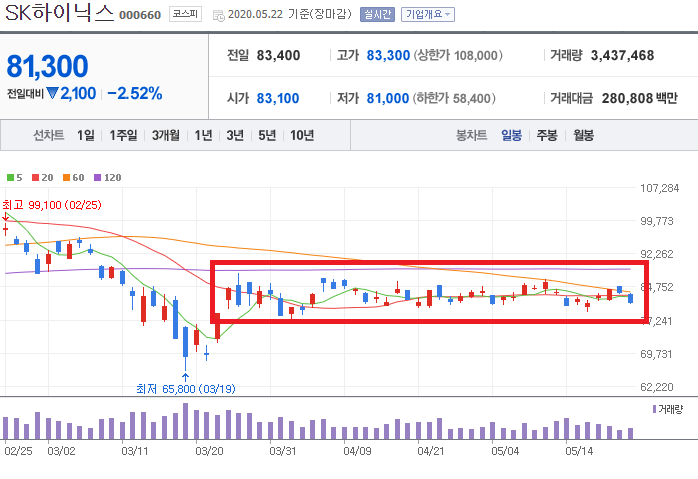
Task: Click the purple 거래량 legend marker
Action: (x=654, y=409)
